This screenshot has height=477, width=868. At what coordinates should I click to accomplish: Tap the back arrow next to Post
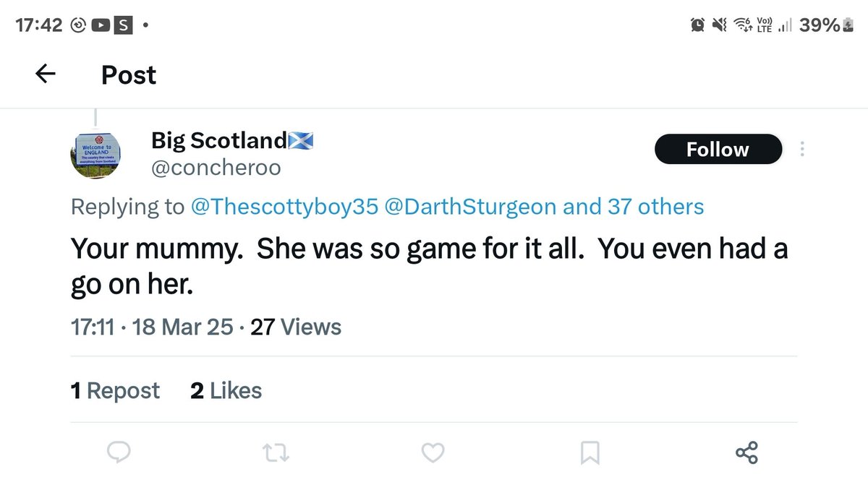pos(46,74)
